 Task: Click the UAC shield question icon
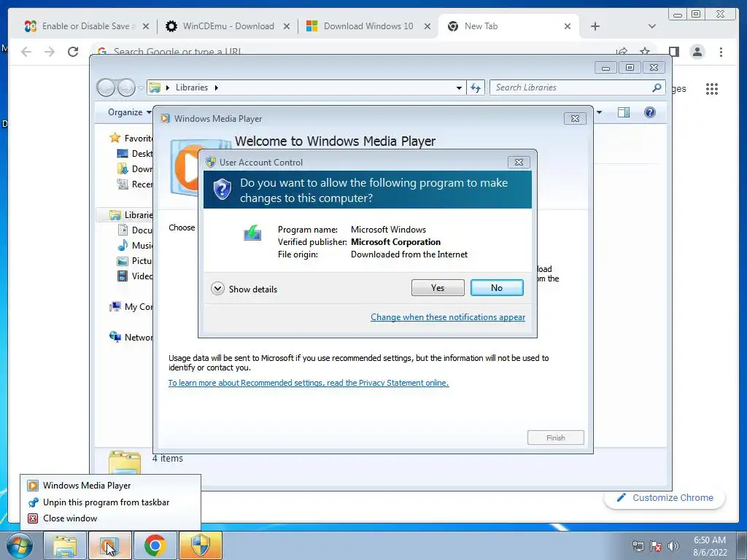(x=222, y=190)
